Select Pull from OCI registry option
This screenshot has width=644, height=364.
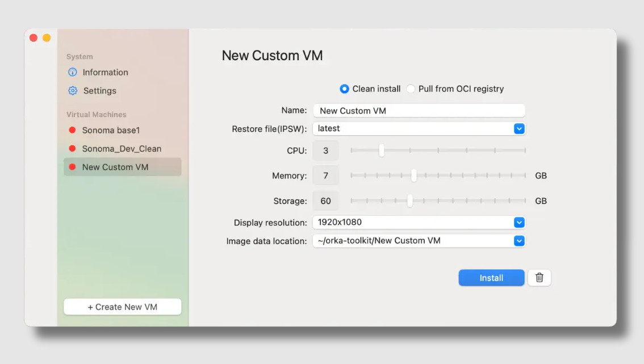tap(411, 89)
